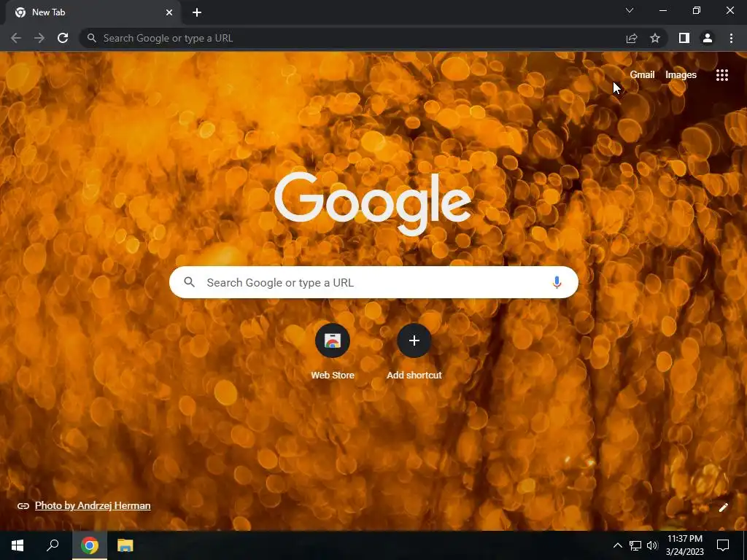This screenshot has width=747, height=560.
Task: Start voice search with the microphone
Action: pyautogui.click(x=557, y=282)
